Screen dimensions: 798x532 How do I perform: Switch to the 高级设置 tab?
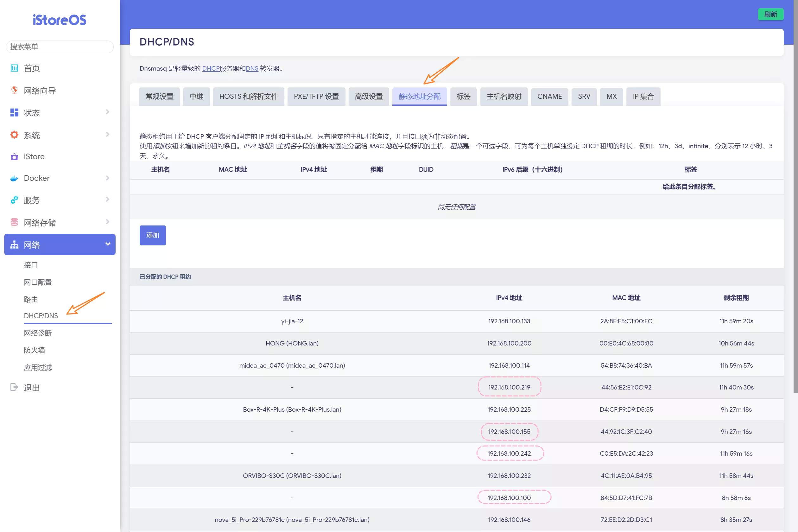(x=369, y=97)
